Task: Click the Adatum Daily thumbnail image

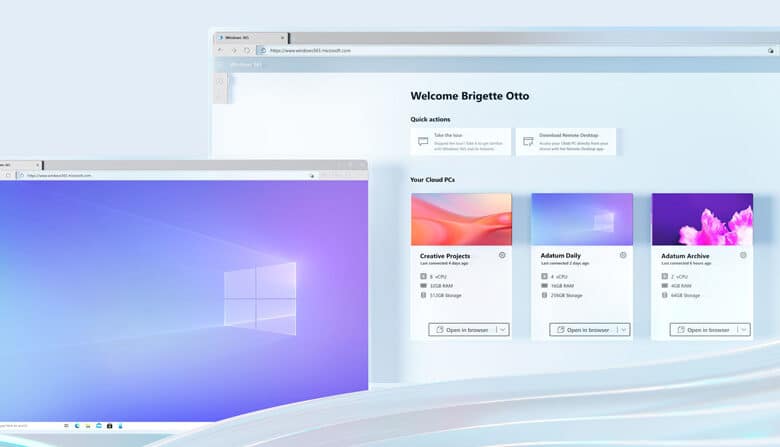Action: 582,219
